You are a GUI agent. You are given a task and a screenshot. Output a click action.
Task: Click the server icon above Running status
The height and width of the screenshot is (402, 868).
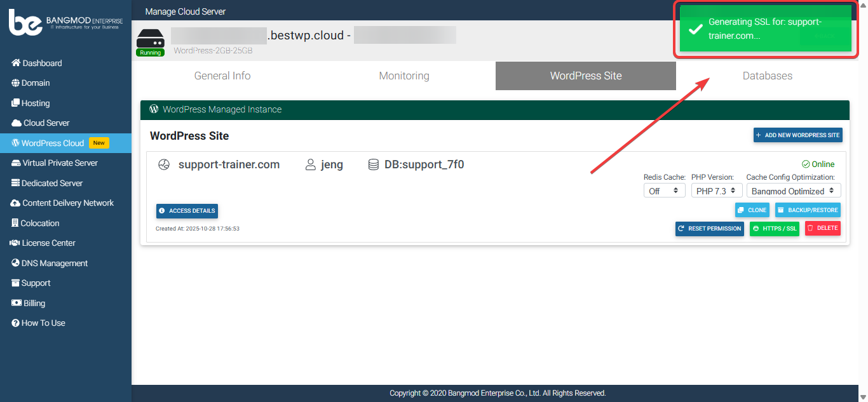151,37
